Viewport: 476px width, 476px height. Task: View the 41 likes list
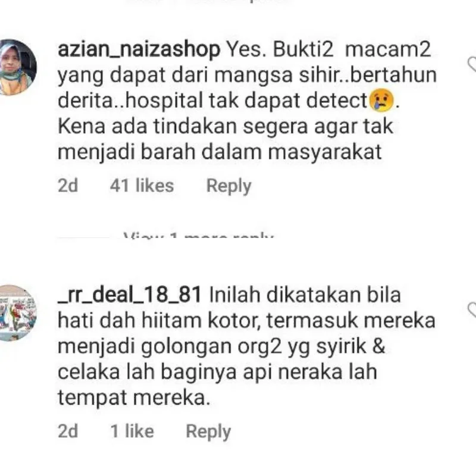142,186
